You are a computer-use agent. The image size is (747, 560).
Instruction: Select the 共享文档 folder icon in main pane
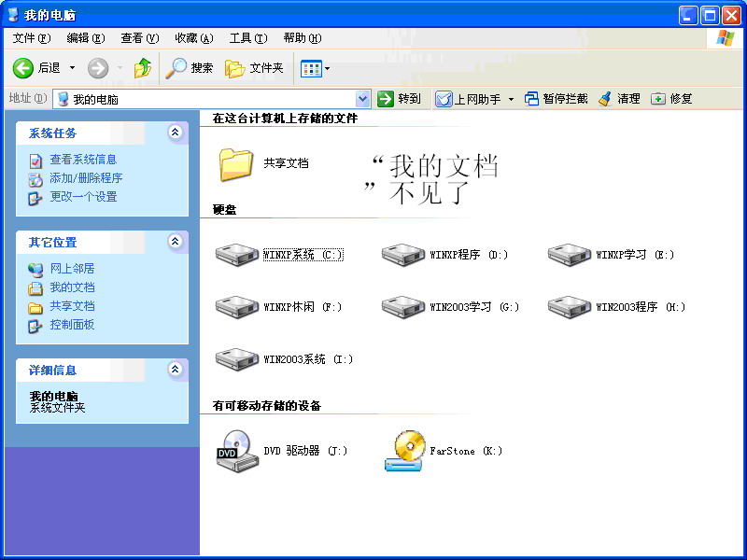coord(236,164)
